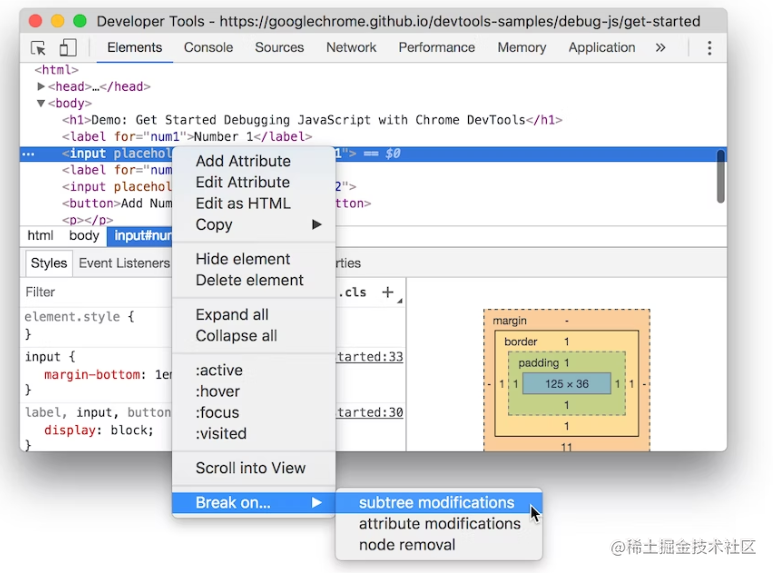
Task: Force the :focus state
Action: [253, 412]
